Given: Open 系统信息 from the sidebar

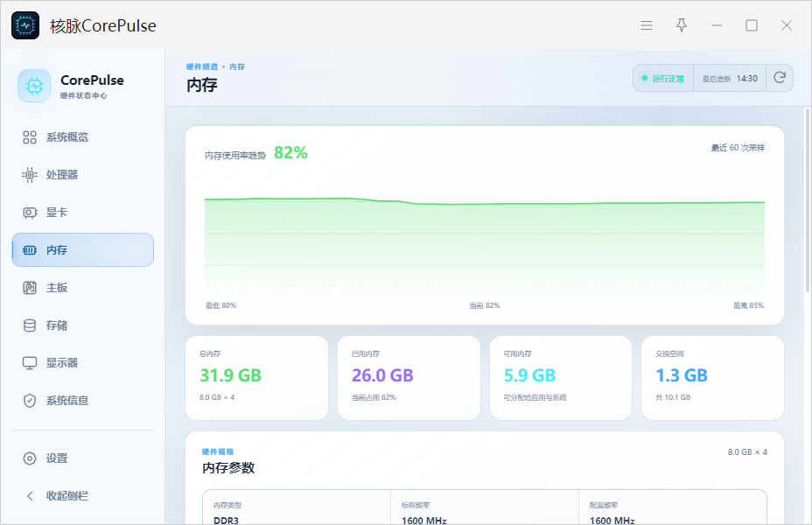Looking at the screenshot, I should pos(83,401).
